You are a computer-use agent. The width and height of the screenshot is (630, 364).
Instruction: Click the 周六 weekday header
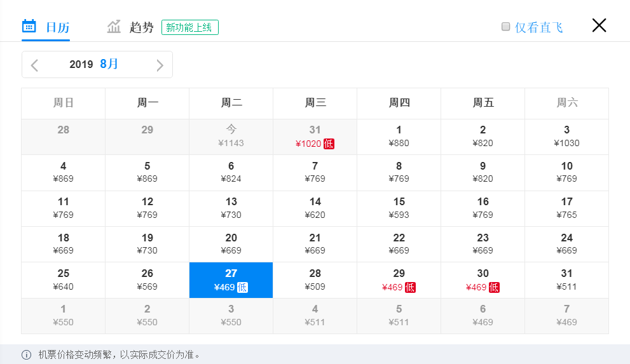point(567,103)
